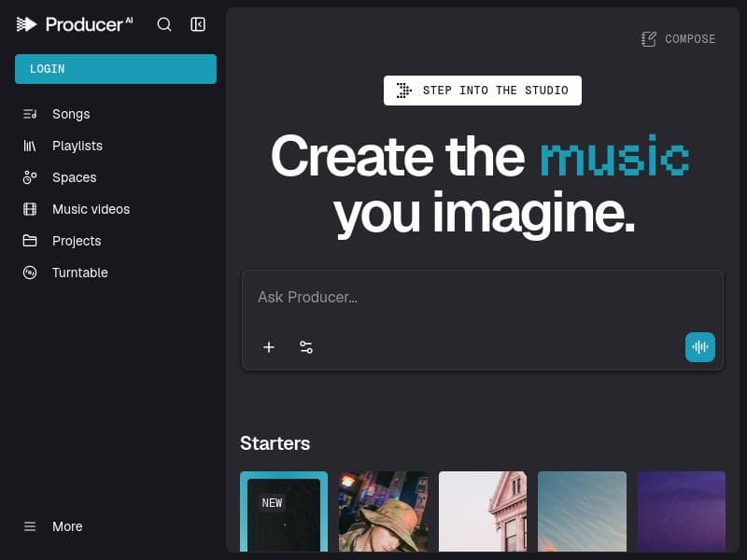This screenshot has height=560, width=747.
Task: Open the Songs section in the sidebar
Action: [71, 114]
